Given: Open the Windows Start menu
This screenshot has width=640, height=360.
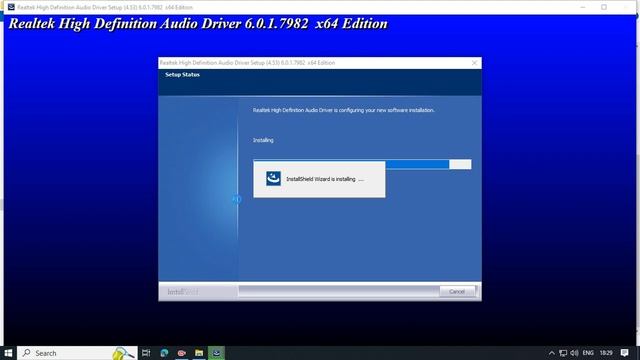Looking at the screenshot, I should (8, 353).
